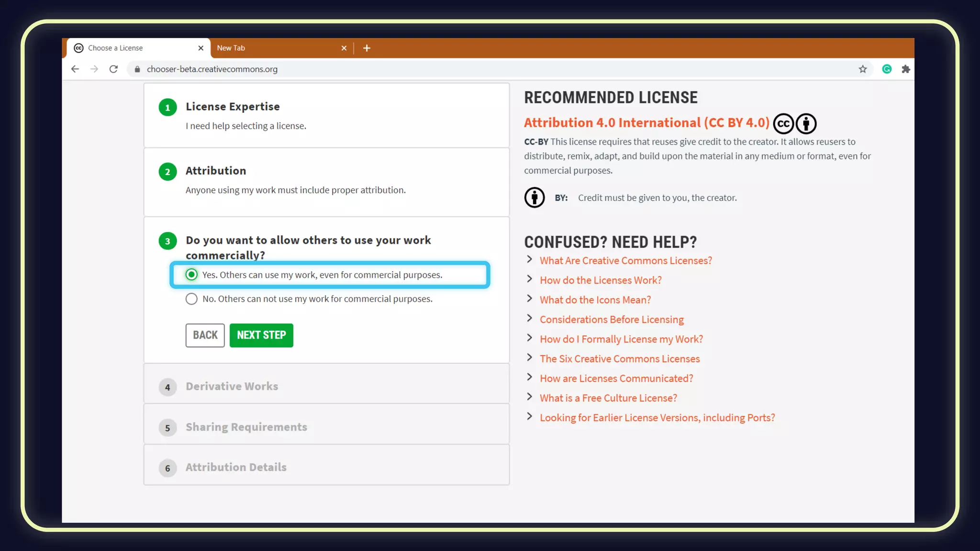Open a new tab with plus icon
Viewport: 980px width, 551px height.
point(367,48)
